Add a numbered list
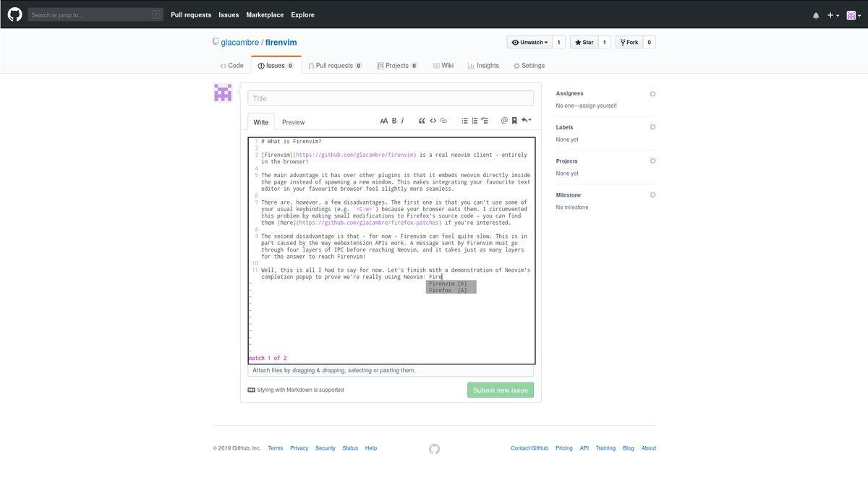868x488 pixels. point(475,121)
